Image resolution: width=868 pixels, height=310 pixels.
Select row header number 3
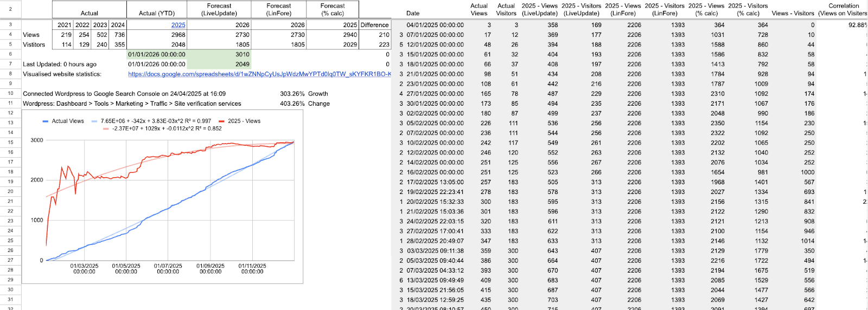(x=10, y=25)
